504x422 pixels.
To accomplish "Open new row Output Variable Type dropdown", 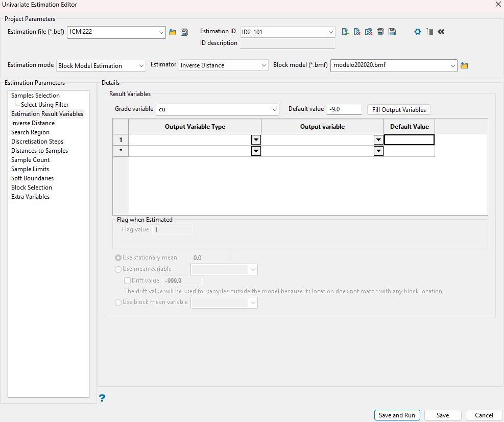I will (x=256, y=151).
